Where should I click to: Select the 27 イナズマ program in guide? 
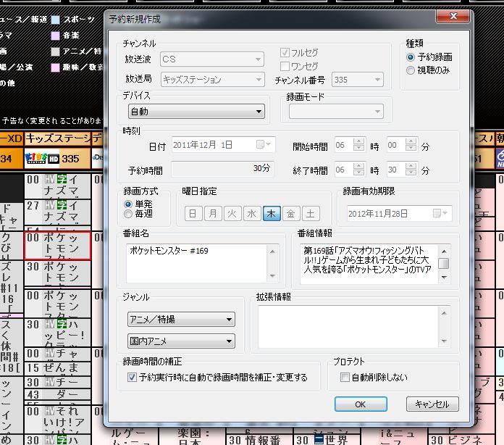click(x=57, y=212)
